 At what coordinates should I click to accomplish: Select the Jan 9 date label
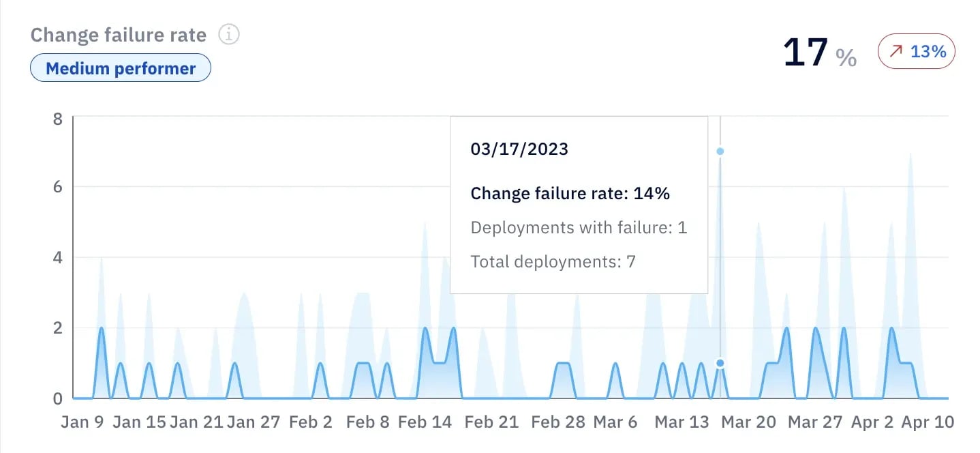pos(82,422)
